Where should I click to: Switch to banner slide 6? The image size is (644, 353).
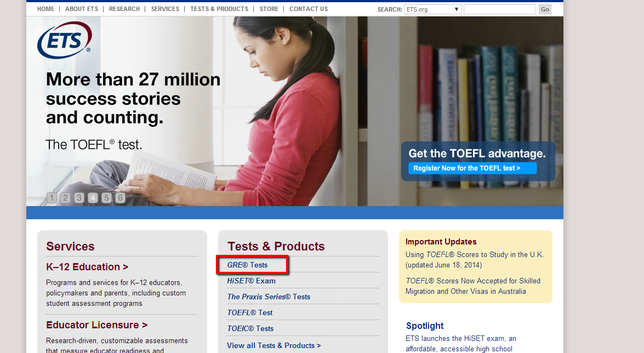121,198
